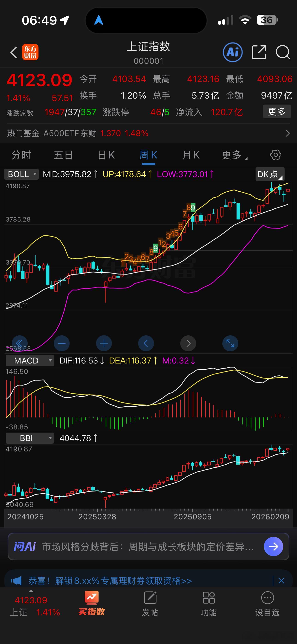Image resolution: width=297 pixels, height=644 pixels.
Task: Open the 发帖 post icon
Action: [x=150, y=604]
